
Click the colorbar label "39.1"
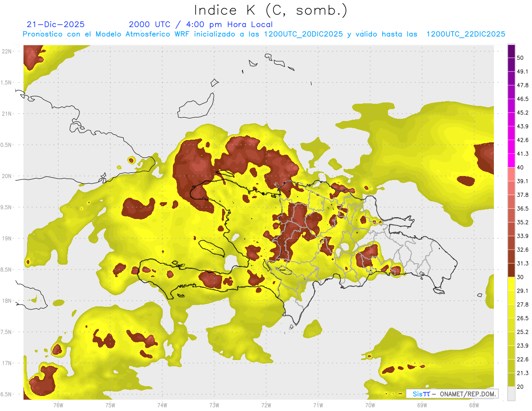(523, 181)
